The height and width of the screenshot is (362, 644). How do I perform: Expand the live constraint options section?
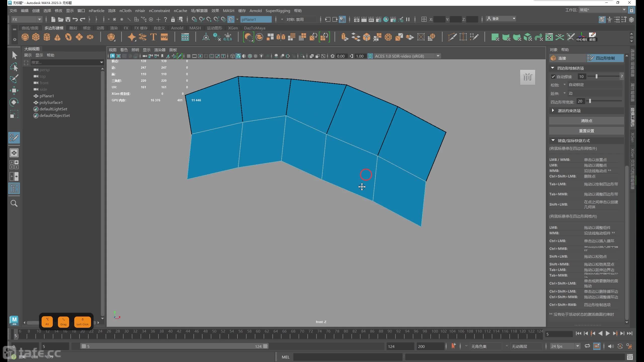tap(553, 111)
